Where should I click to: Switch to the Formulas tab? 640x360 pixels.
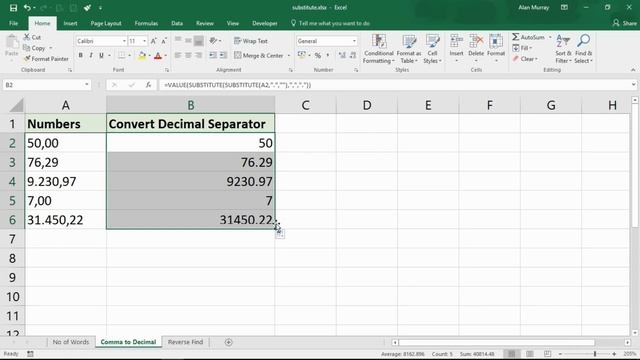click(146, 23)
